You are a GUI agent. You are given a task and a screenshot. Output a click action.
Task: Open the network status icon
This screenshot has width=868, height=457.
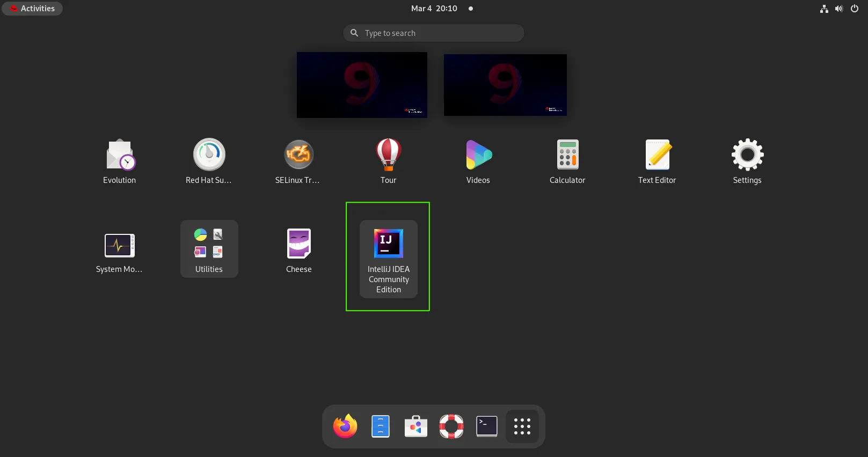(824, 9)
